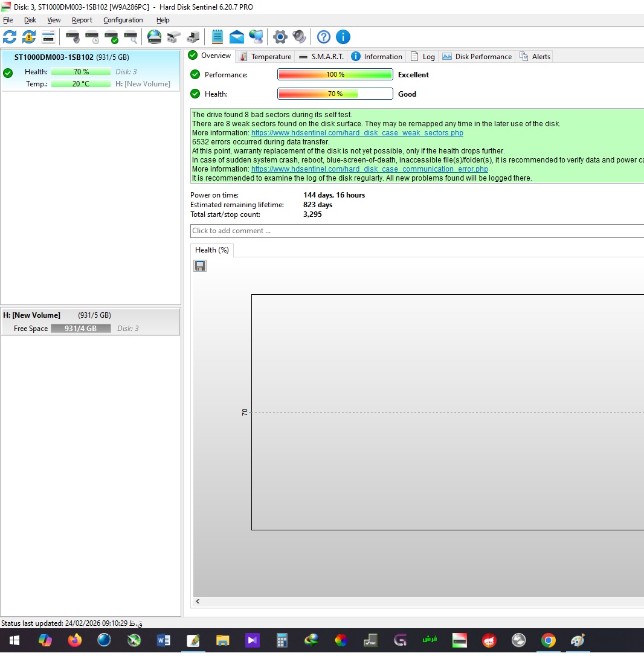This screenshot has height=656, width=644.
Task: Open the Configuration gear icon in toolbar
Action: coord(280,37)
